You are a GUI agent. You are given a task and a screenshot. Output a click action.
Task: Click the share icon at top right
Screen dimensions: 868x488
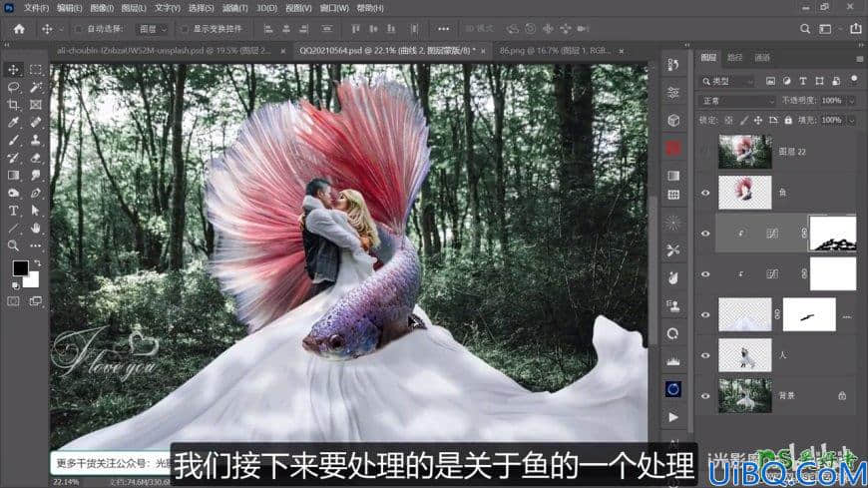pos(855,29)
